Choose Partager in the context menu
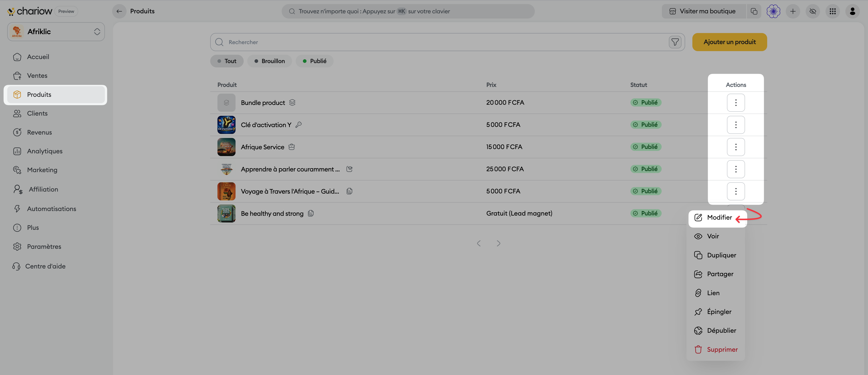The image size is (868, 375). [x=716, y=274]
